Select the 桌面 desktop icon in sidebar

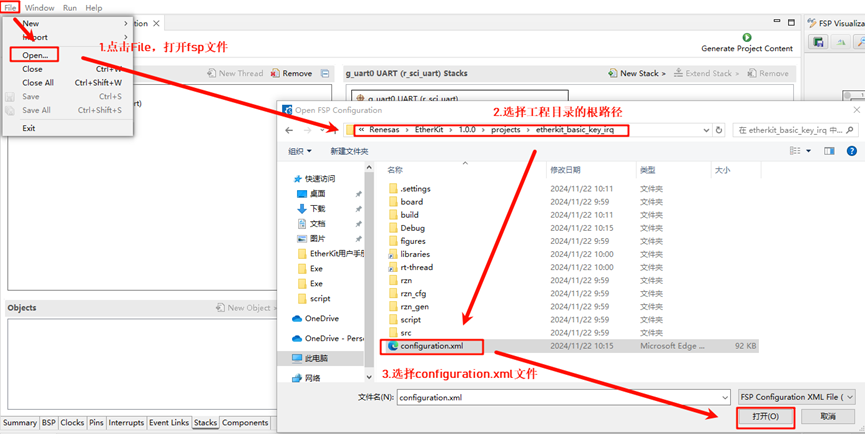[x=302, y=194]
